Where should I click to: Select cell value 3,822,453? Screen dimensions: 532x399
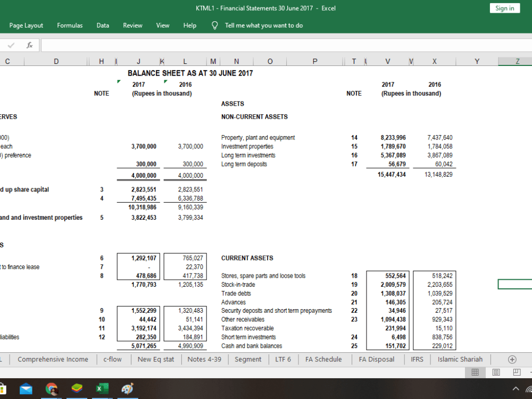point(144,218)
